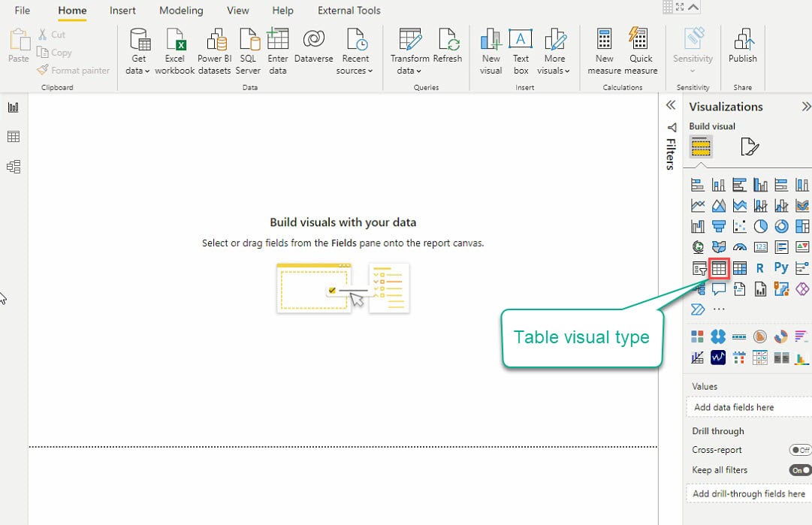Collapse the Visualizations pane
812x525 pixels.
[806, 107]
